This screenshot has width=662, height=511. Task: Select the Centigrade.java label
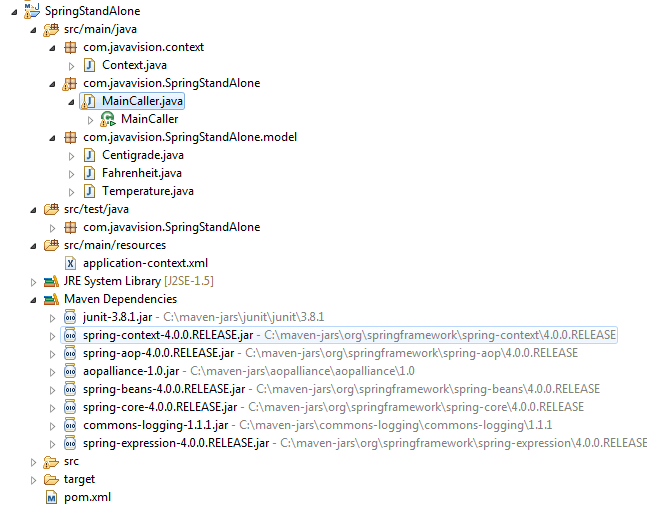pos(143,155)
